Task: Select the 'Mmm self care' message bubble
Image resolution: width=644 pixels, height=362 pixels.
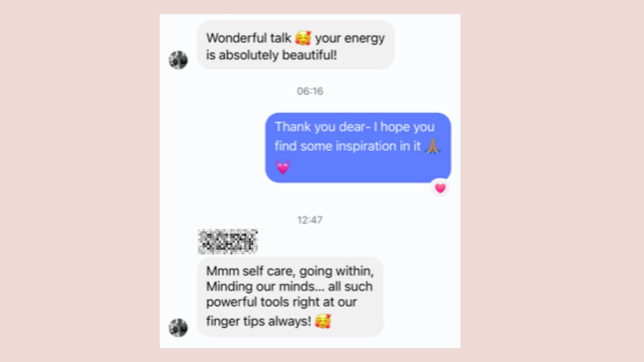Action: pyautogui.click(x=290, y=297)
